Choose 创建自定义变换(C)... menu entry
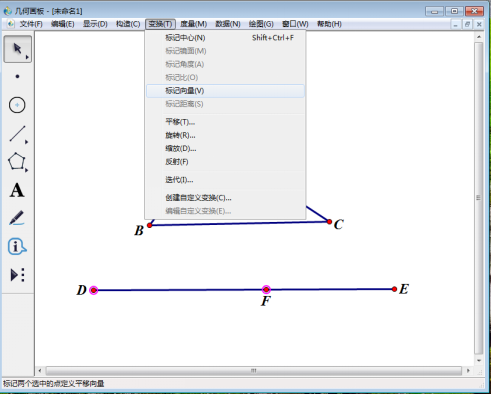The image size is (492, 394). pyautogui.click(x=225, y=198)
